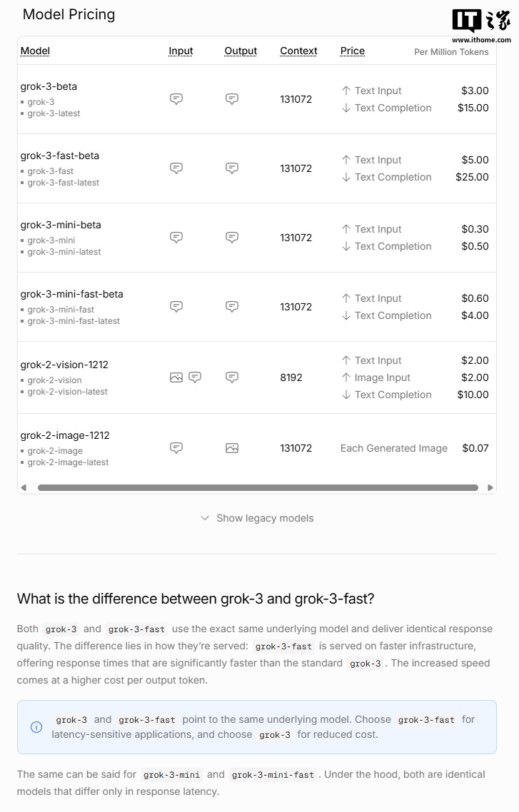
Task: Click the text output icon for grok-2-vision-1212
Action: 232,377
